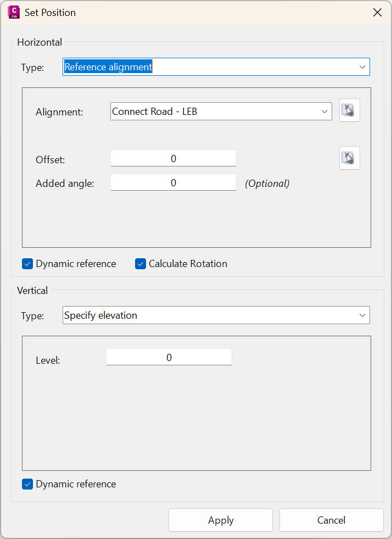Click the Civil 3D app icon in title bar

pyautogui.click(x=14, y=12)
